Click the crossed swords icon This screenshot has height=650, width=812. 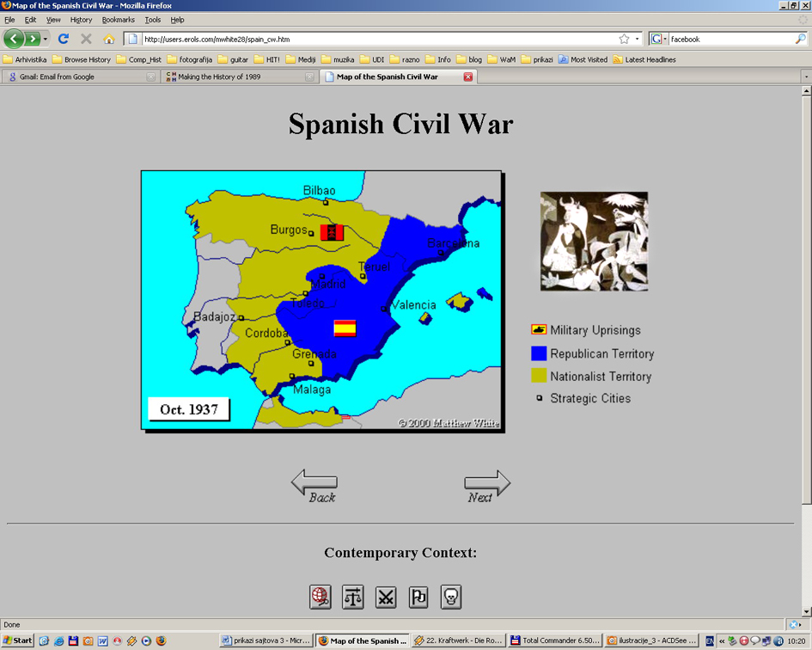(386, 597)
